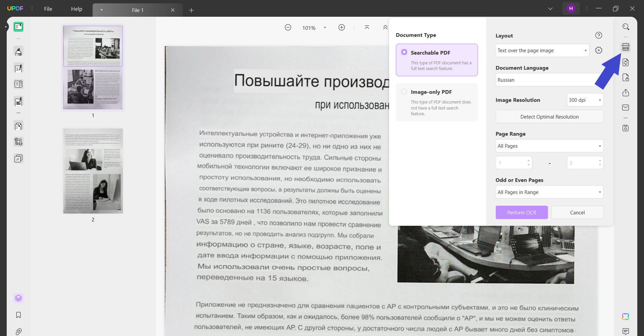Open the Organize Pages tool

18,126
